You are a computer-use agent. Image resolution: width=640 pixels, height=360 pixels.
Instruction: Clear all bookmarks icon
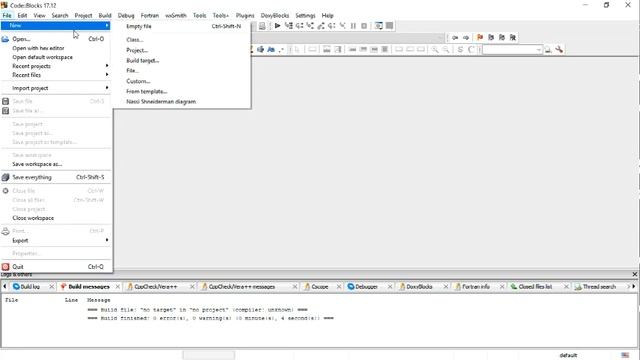click(x=513, y=38)
